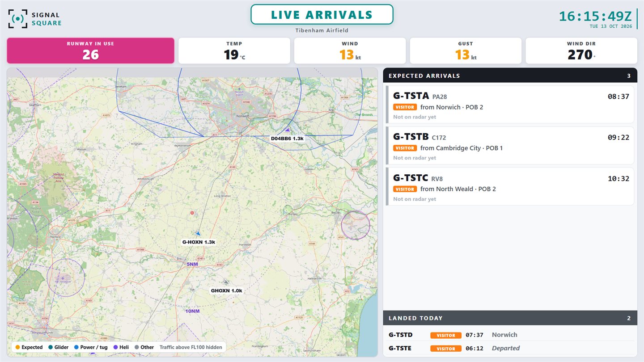644x362 pixels.
Task: Click the teal Glider legend dot
Action: [x=51, y=347]
